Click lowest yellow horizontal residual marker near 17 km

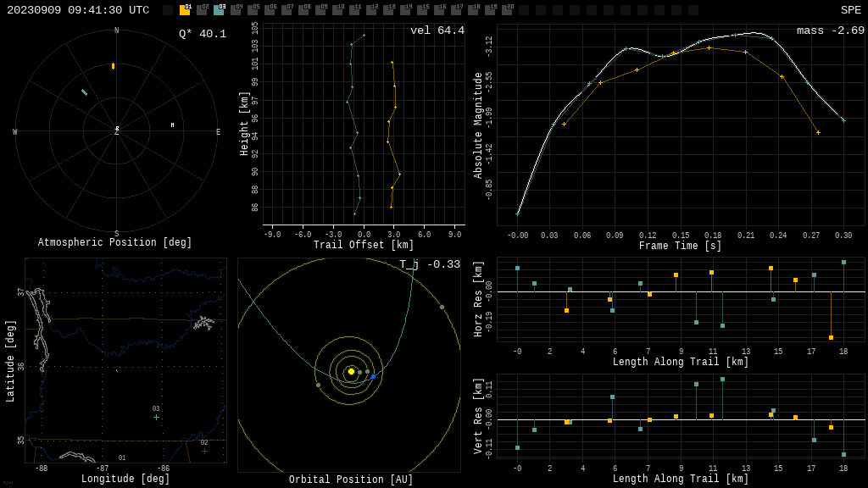click(x=831, y=337)
